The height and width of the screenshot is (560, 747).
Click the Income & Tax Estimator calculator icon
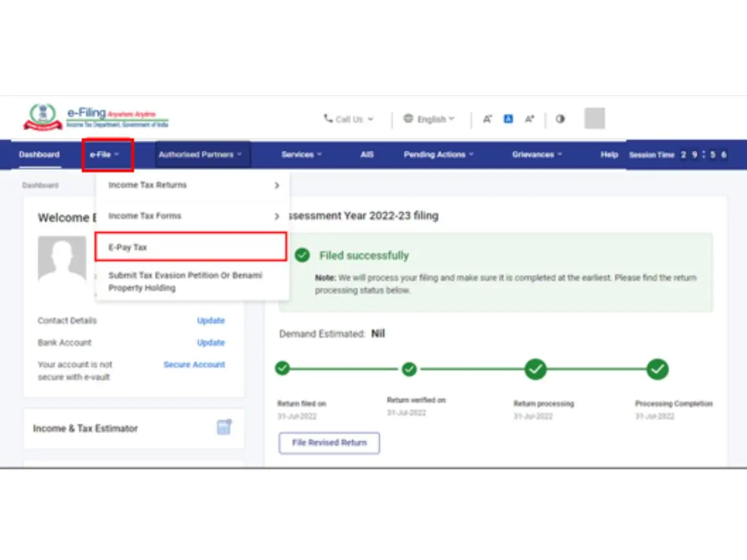[224, 427]
